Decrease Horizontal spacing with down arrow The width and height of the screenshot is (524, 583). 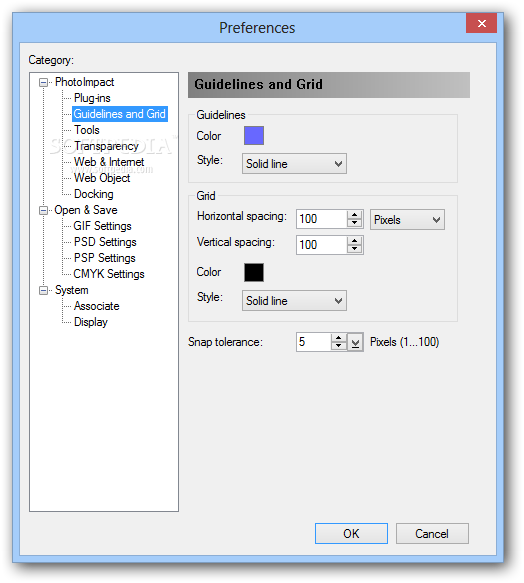coord(355,223)
